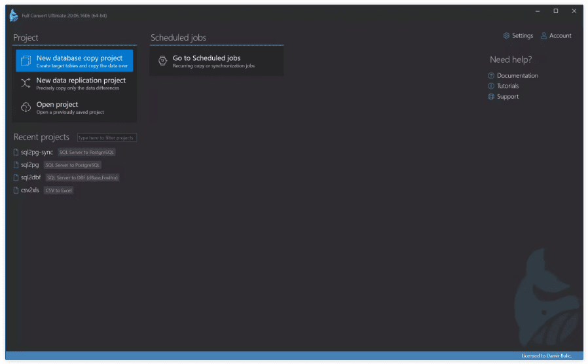This screenshot has width=588, height=364.
Task: Open recent project sql2pg
Action: pyautogui.click(x=29, y=165)
